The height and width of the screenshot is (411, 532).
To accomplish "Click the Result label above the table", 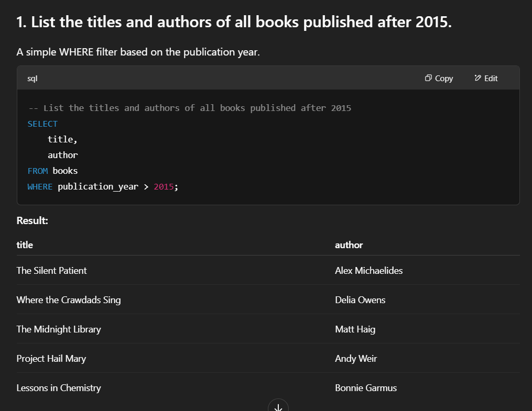I will [x=32, y=220].
